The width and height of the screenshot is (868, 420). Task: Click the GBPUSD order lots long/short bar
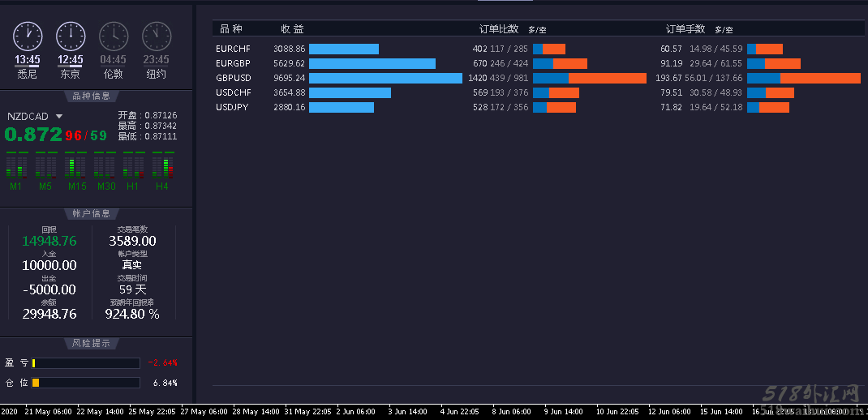click(x=804, y=78)
